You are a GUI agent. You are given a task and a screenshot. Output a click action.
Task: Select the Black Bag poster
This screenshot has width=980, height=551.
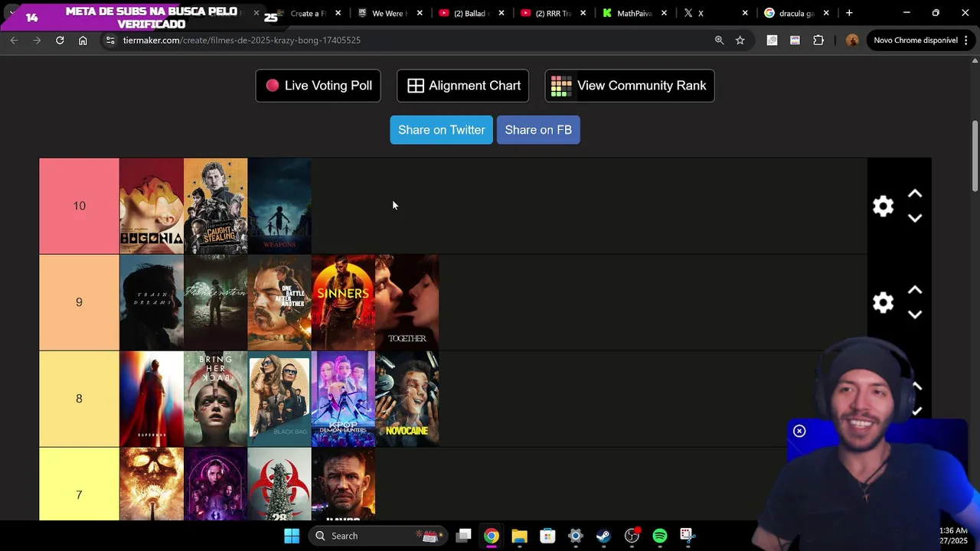pos(279,399)
